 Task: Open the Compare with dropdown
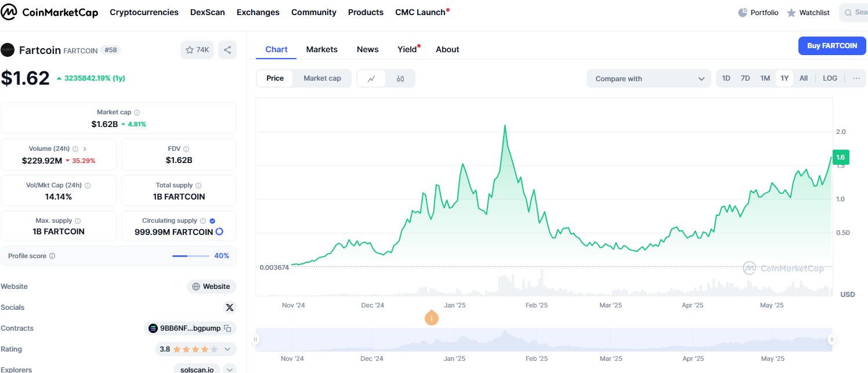[649, 79]
